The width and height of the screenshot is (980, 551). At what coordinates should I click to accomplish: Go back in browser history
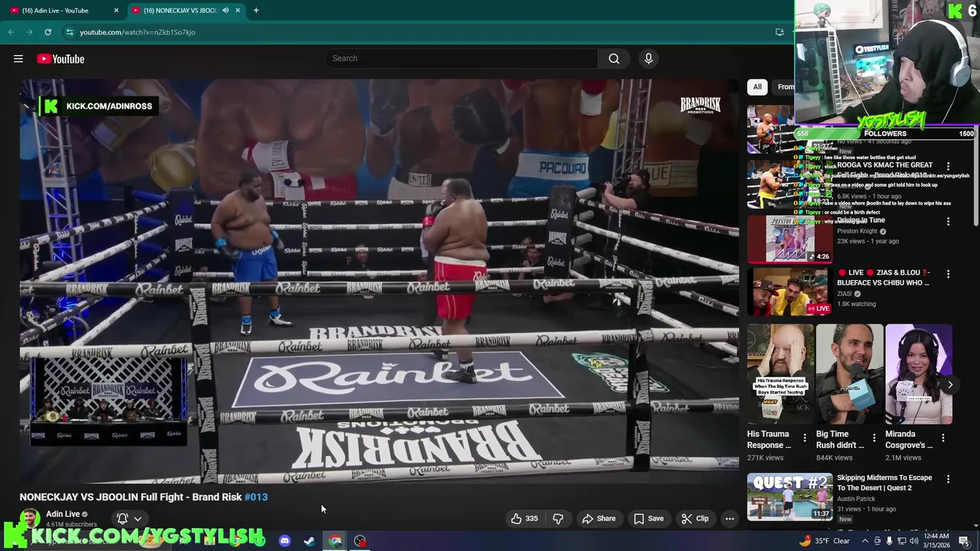coord(11,32)
